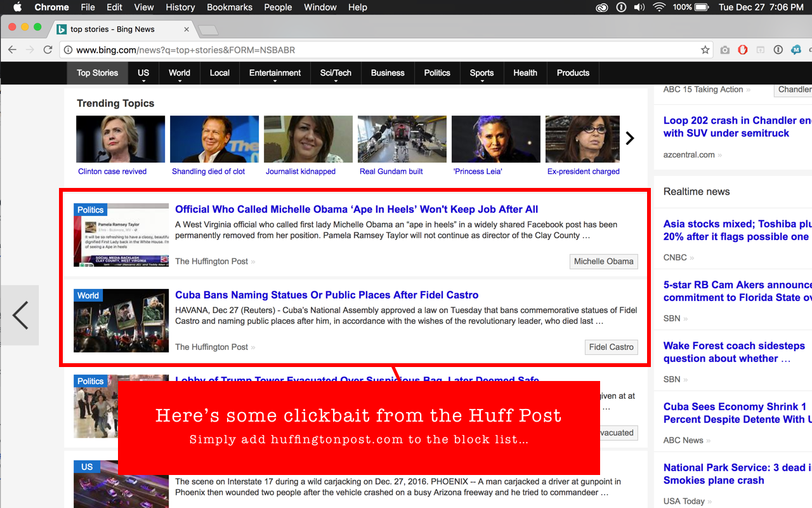Viewport: 812px width, 508px height.
Task: Open National Park Service plane crash headline
Action: (738, 474)
